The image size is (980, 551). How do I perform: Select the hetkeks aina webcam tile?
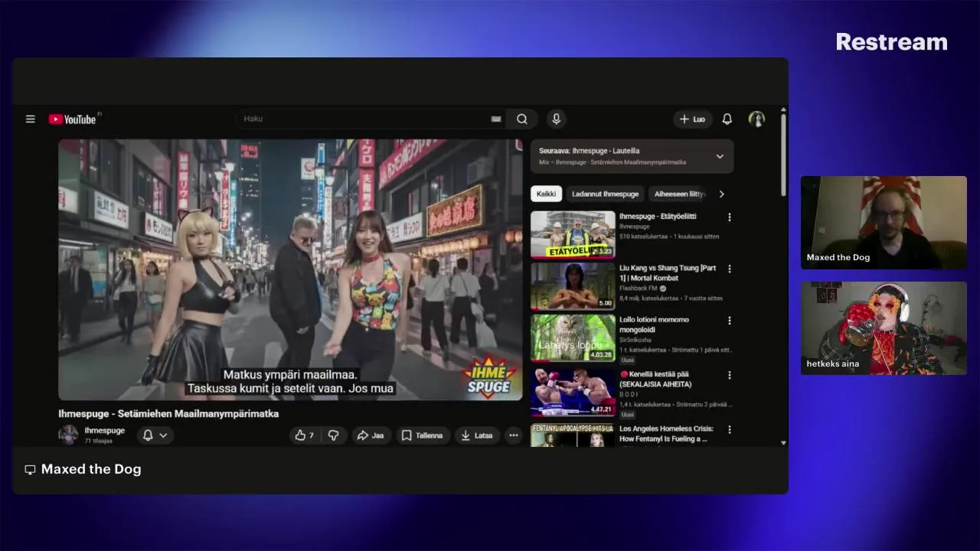click(884, 328)
